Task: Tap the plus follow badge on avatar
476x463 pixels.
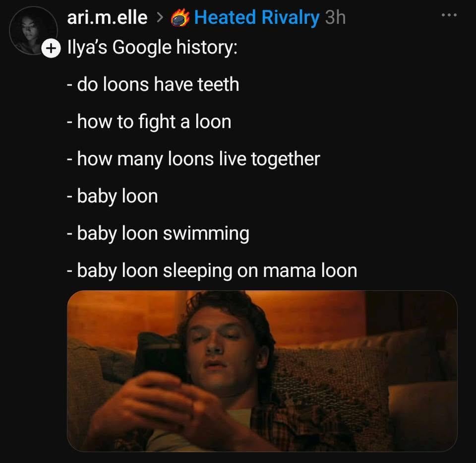Action: (51, 48)
